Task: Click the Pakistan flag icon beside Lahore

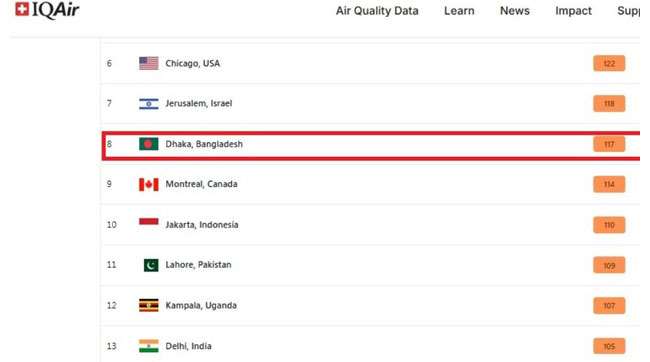Action: [x=151, y=265]
